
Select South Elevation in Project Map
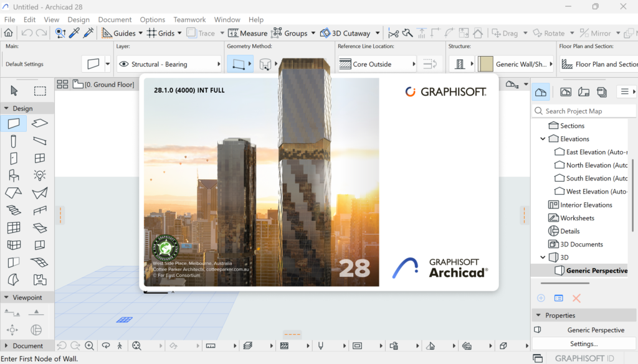pyautogui.click(x=591, y=179)
